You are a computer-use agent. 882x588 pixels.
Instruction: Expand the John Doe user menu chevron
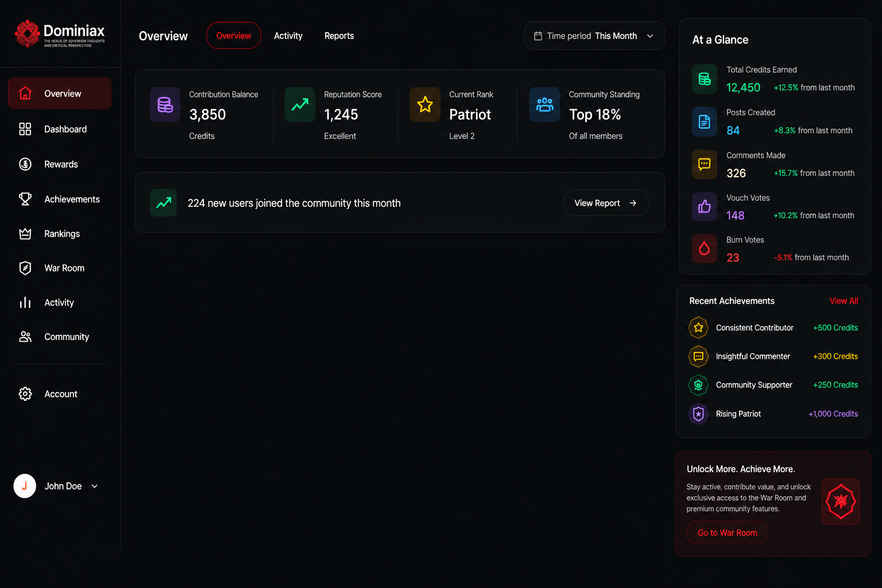tap(95, 486)
